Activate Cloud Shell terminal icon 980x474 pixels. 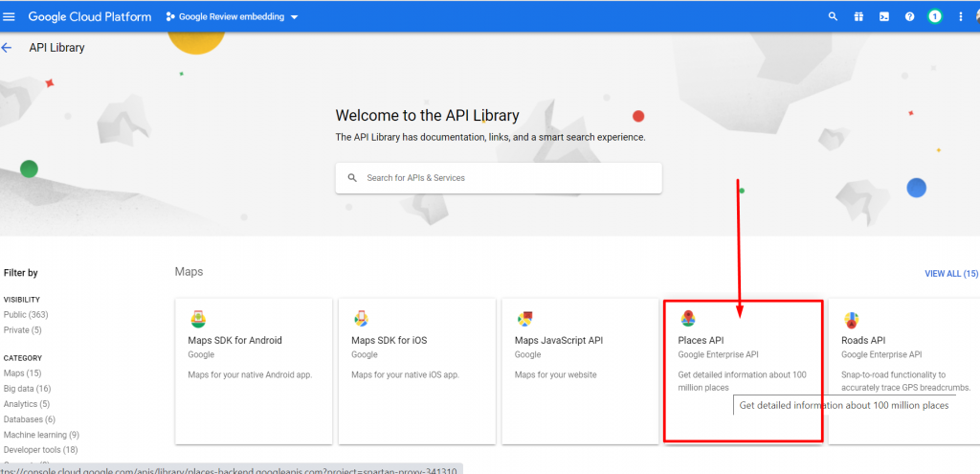(x=884, y=17)
